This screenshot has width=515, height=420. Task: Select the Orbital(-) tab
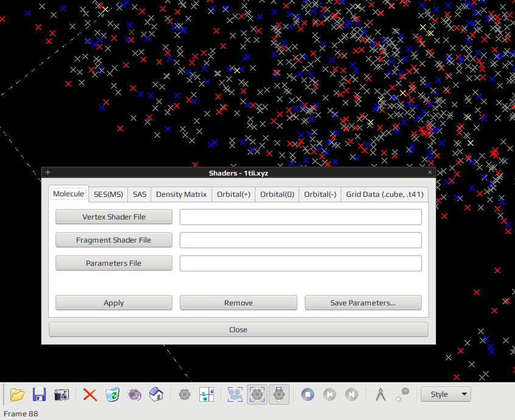pyautogui.click(x=320, y=194)
